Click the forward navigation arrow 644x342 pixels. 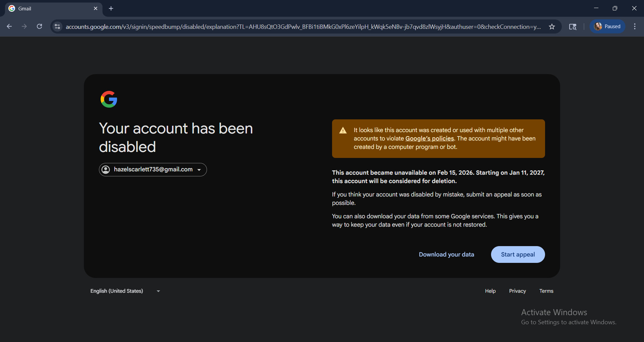point(24,26)
